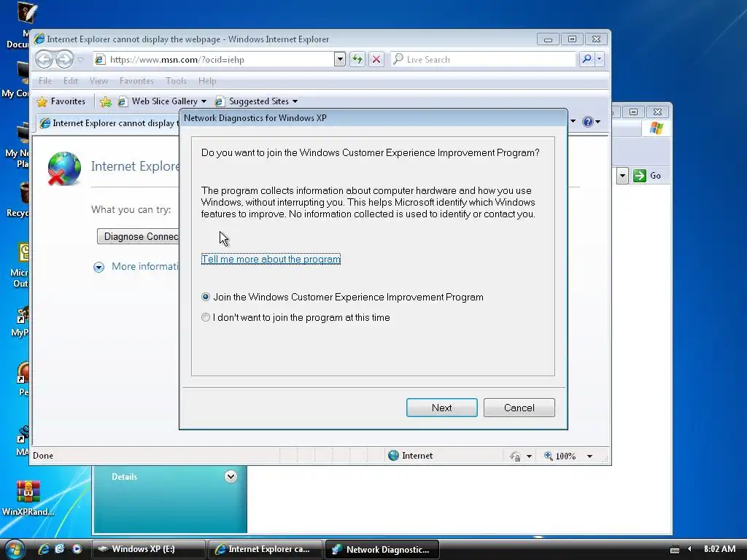Open the Favorites star button

(61, 101)
